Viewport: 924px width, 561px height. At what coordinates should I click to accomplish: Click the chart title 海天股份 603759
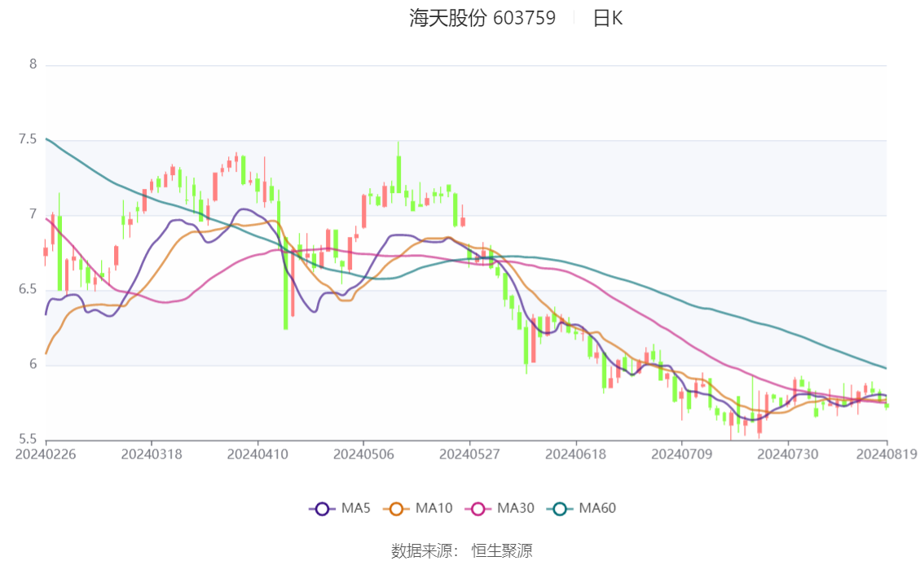(x=482, y=18)
